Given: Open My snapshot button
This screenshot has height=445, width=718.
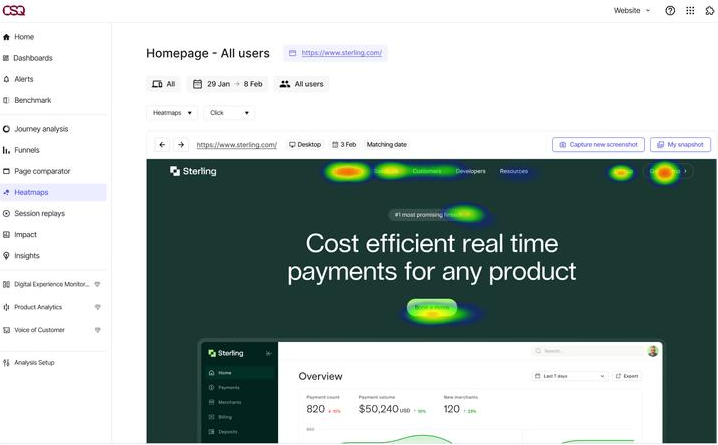Looking at the screenshot, I should point(680,145).
